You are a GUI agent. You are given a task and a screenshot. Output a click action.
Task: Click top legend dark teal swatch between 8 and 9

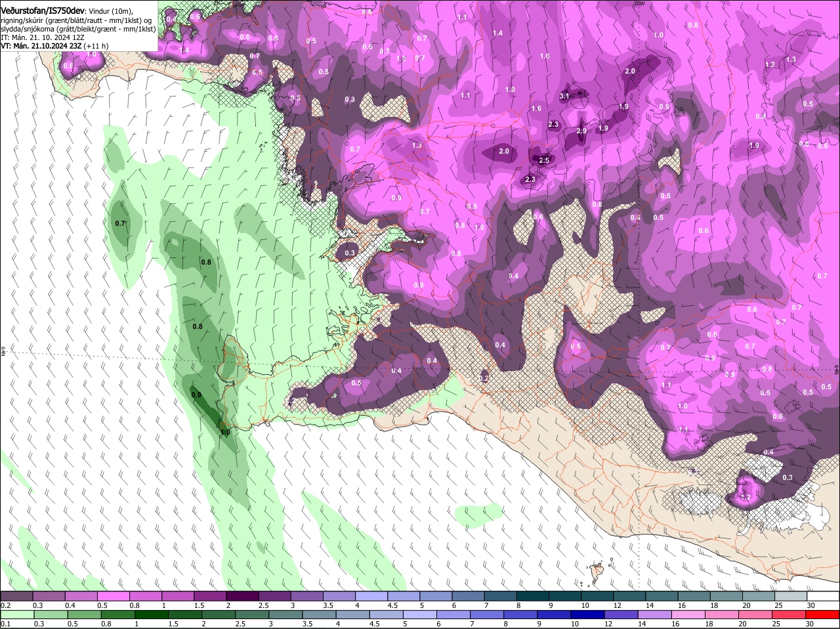[533, 596]
